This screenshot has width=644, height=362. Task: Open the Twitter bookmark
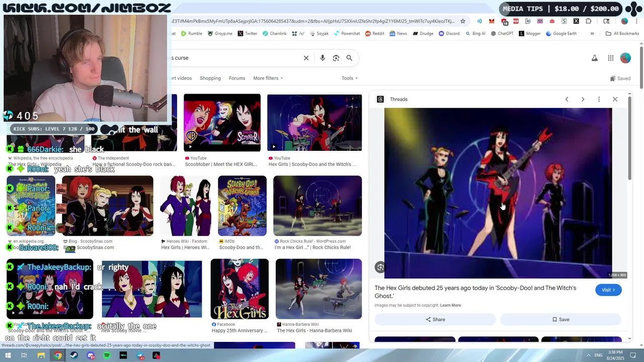pos(248,34)
